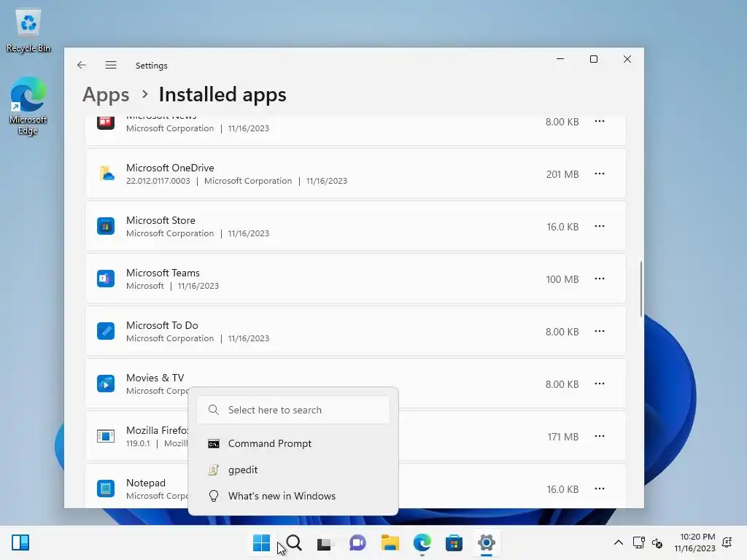Click the 'Select here to search' field
The image size is (747, 560).
293,410
